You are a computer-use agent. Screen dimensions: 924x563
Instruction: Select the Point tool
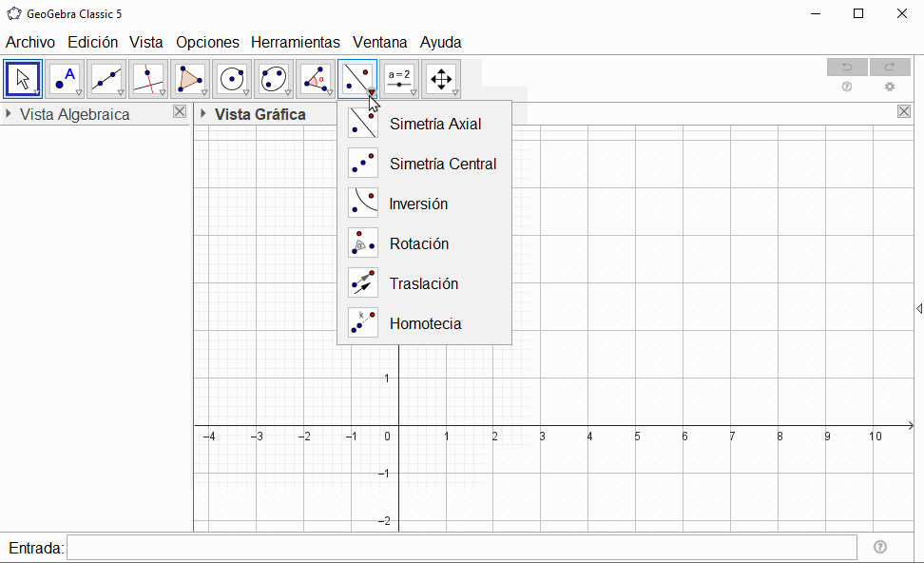click(x=65, y=79)
